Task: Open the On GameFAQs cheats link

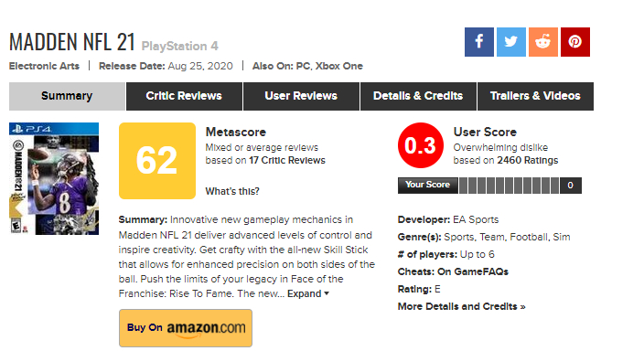Action: [473, 271]
